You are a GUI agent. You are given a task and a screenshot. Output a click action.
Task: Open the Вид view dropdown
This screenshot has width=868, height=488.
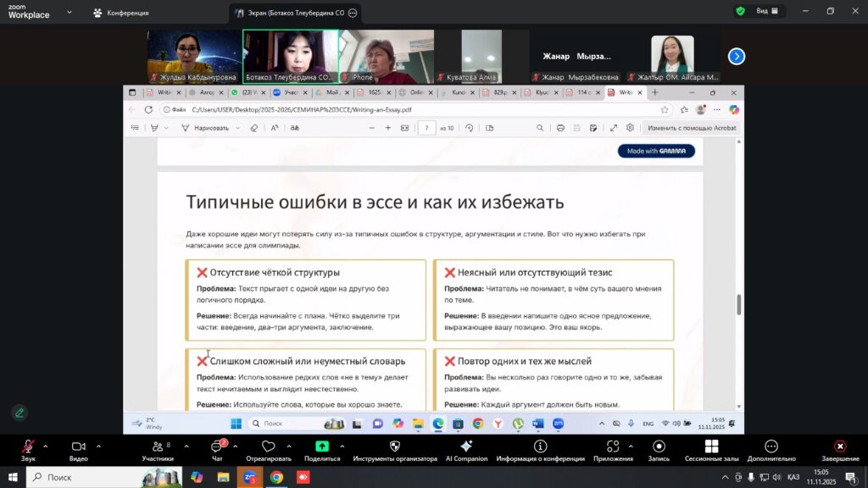(760, 11)
